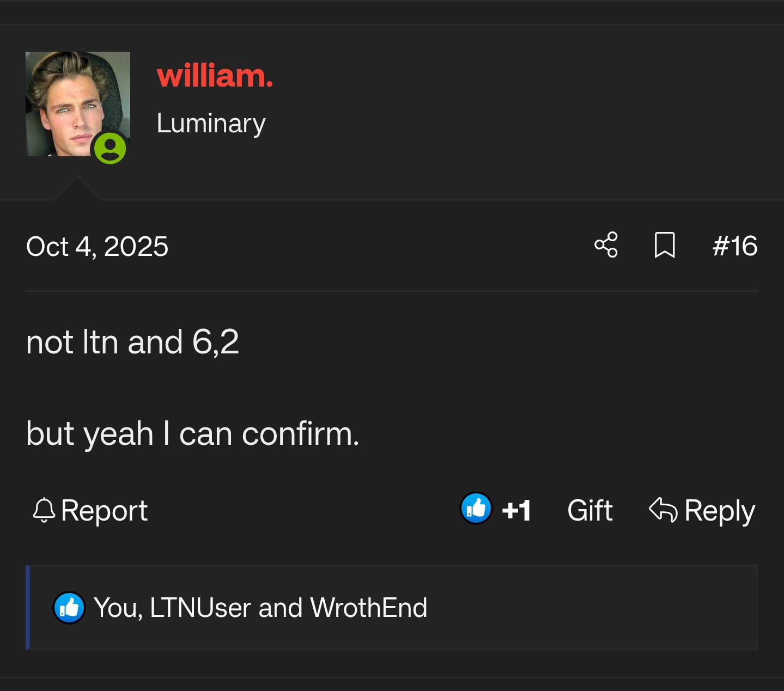Click the bell icon next to Report
This screenshot has width=784, height=691.
(x=44, y=510)
